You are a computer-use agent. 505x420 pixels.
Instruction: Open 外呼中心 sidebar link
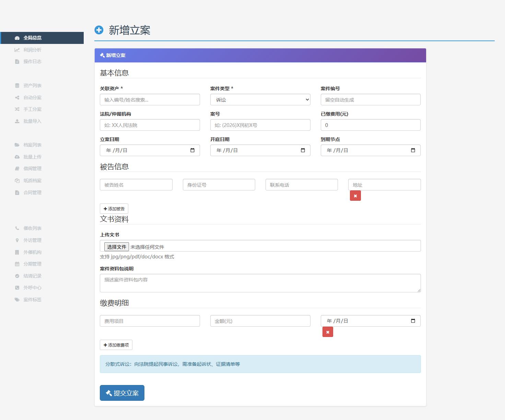[x=42, y=288]
